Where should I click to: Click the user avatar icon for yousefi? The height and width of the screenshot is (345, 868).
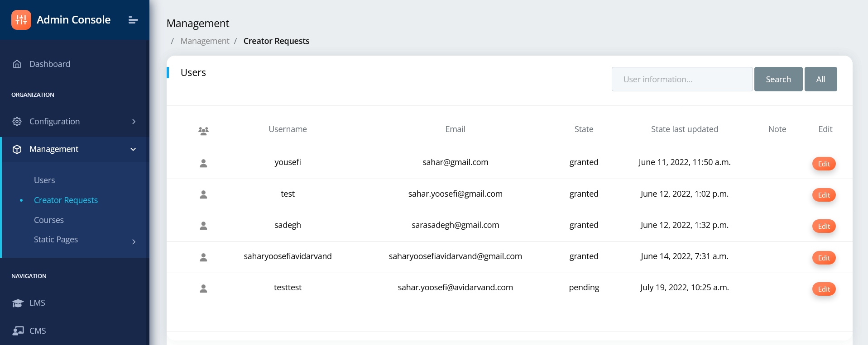click(x=203, y=163)
